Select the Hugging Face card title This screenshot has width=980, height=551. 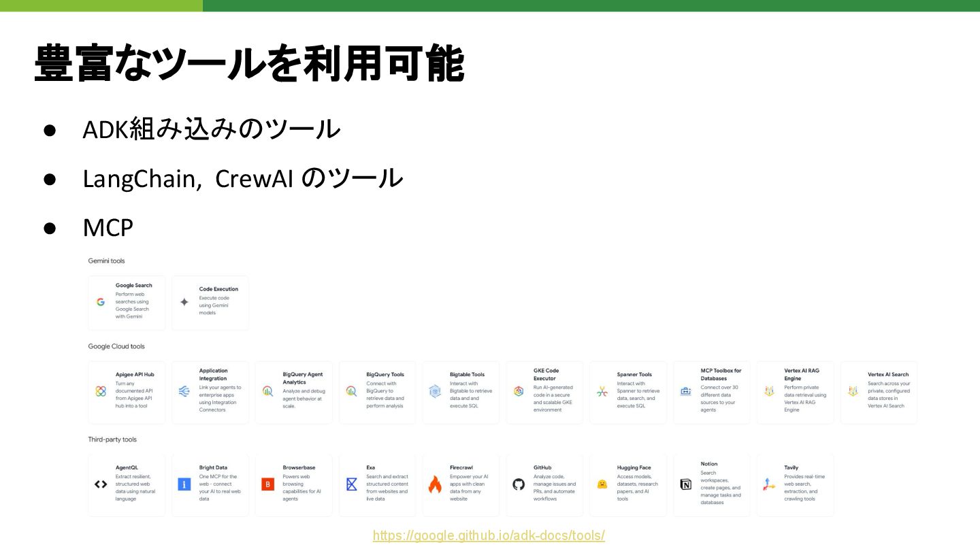[634, 467]
